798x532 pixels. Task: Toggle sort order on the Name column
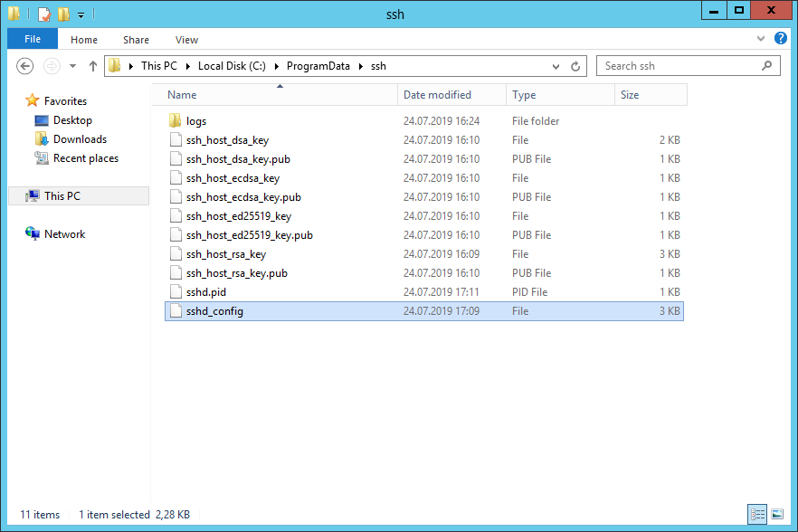pos(181,94)
